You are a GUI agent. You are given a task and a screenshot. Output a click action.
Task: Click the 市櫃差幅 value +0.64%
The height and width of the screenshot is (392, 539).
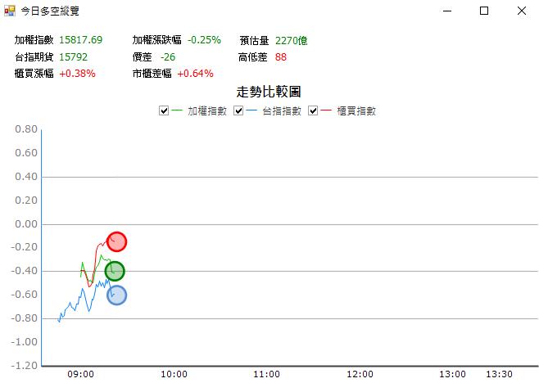coord(195,74)
